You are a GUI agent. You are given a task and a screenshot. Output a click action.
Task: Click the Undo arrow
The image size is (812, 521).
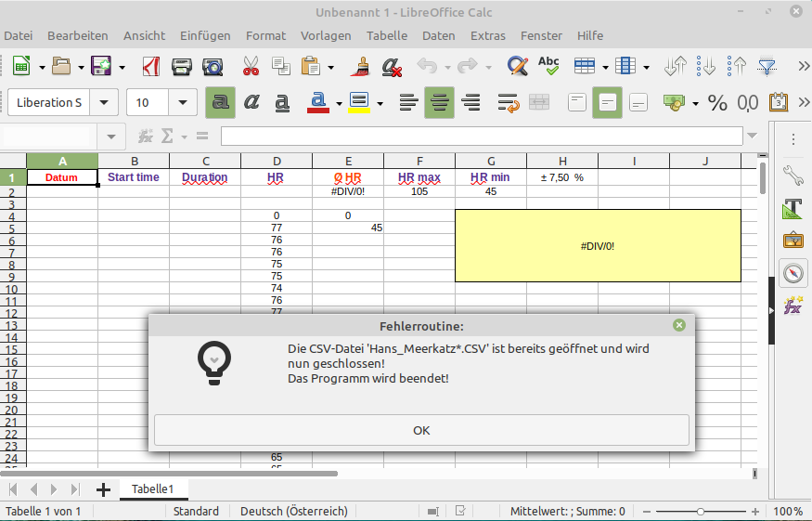(427, 66)
